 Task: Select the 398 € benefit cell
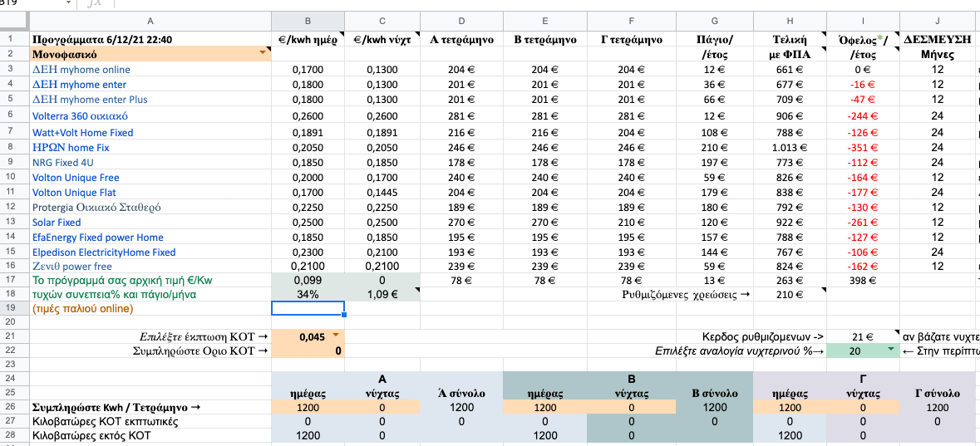click(863, 281)
